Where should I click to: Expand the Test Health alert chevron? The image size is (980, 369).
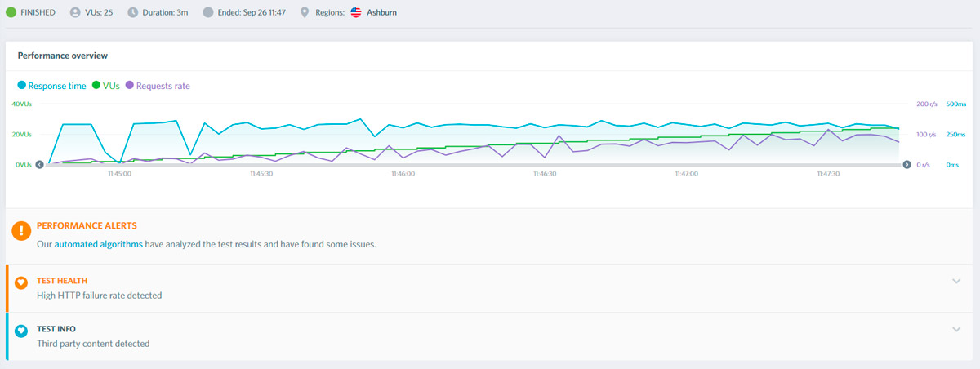pos(956,281)
